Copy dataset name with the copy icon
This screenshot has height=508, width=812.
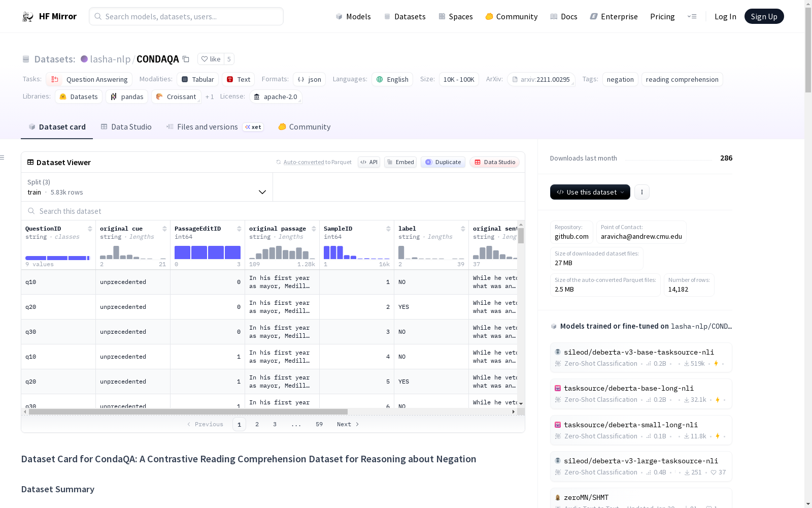pos(186,59)
